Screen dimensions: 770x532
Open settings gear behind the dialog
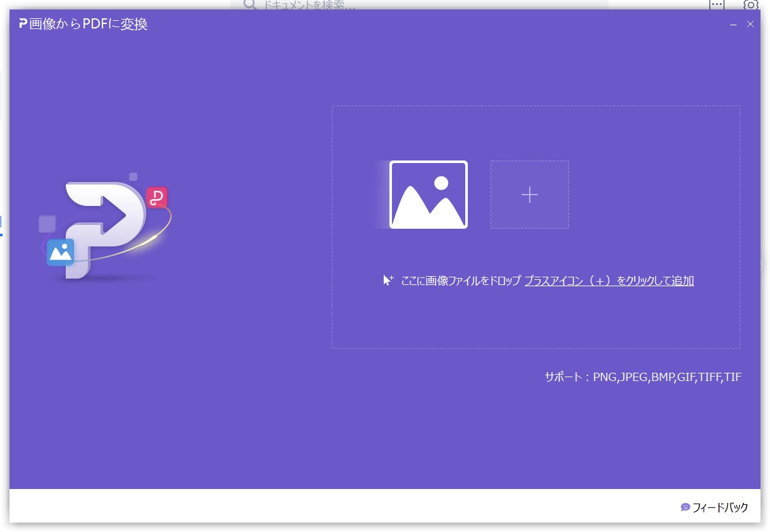750,4
